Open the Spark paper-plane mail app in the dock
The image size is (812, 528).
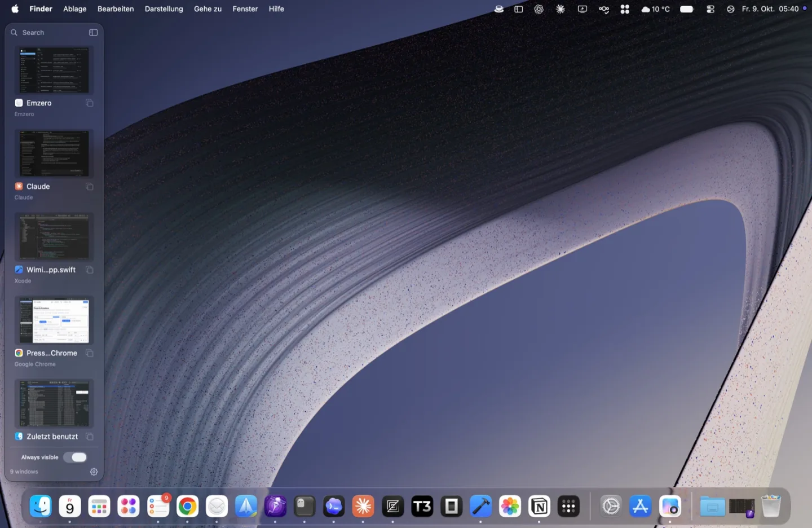point(246,506)
